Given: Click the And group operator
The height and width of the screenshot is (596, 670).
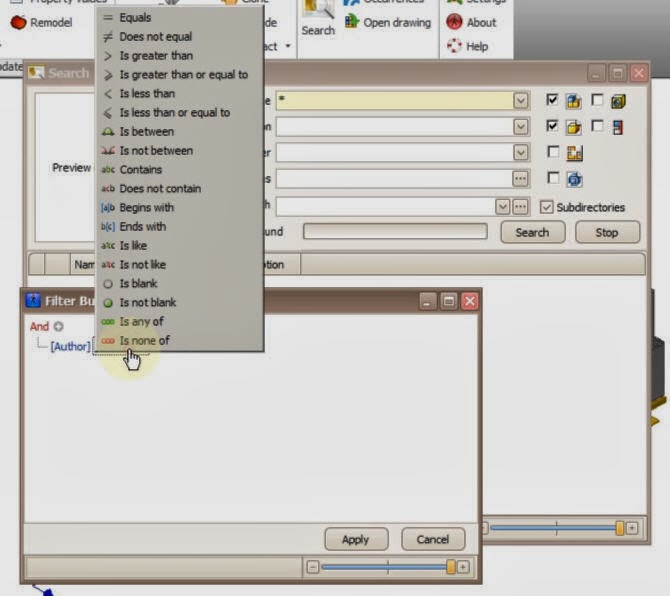Looking at the screenshot, I should [39, 327].
